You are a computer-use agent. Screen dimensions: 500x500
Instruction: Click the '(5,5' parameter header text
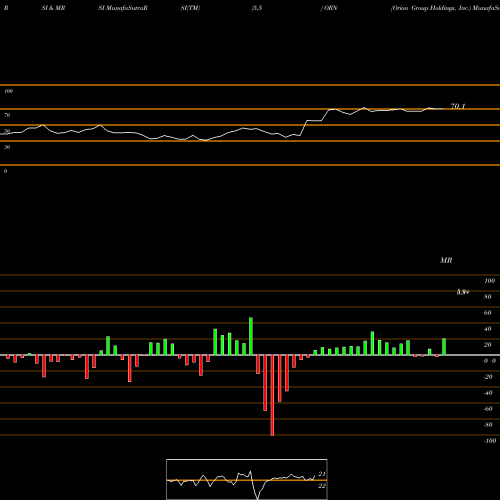257,8
